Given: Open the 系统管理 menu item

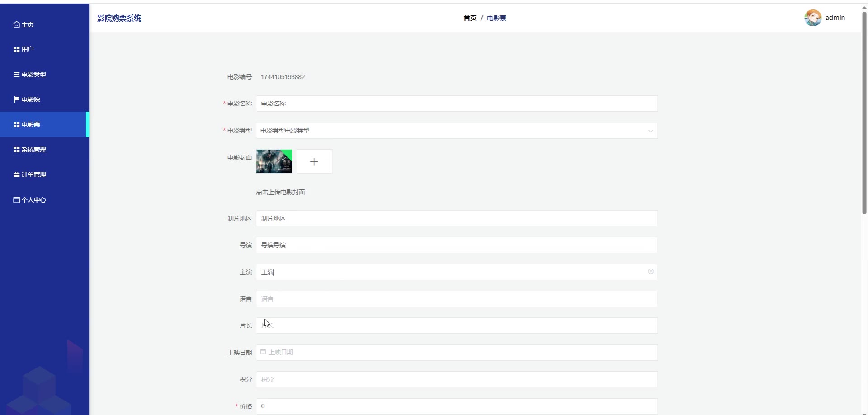Looking at the screenshot, I should [x=44, y=150].
